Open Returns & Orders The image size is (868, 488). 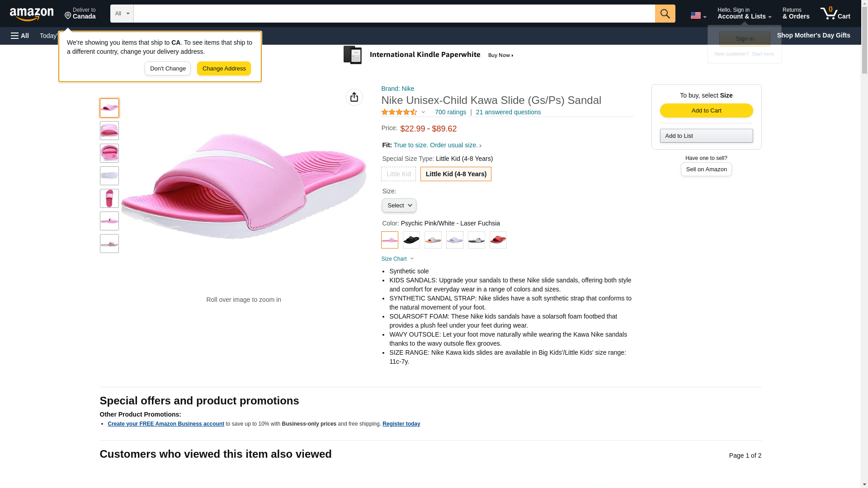[796, 14]
